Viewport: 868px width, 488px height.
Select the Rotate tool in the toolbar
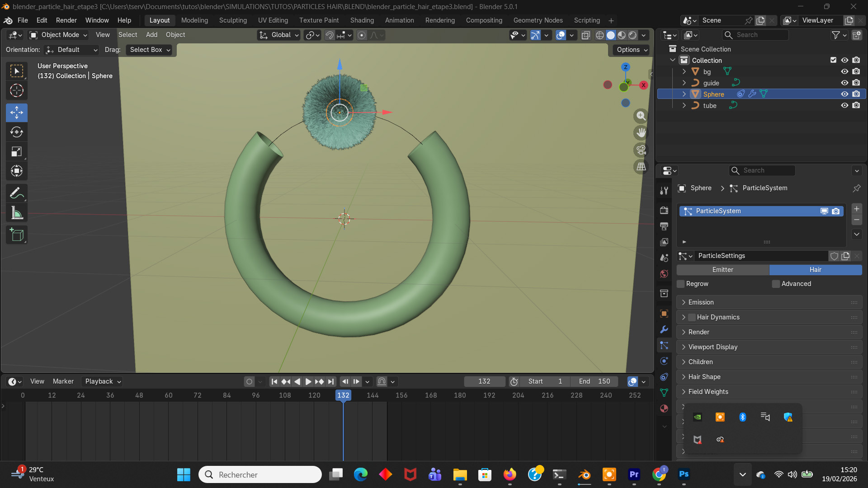click(x=17, y=132)
